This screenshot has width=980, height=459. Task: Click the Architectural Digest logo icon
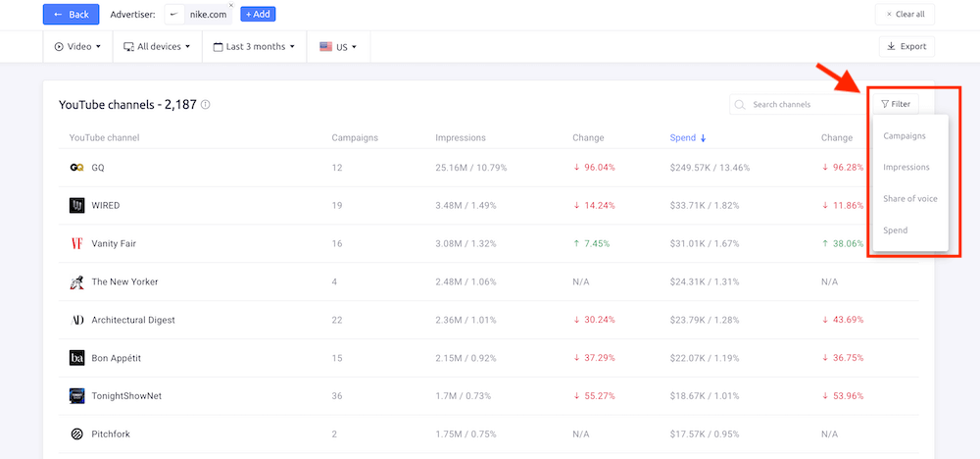pos(77,321)
